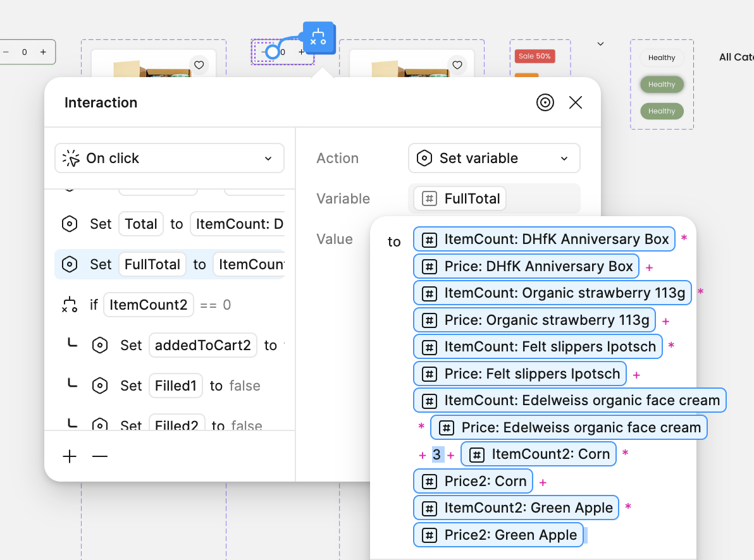Click the Sale 50% badge
This screenshot has width=754, height=560.
(x=535, y=56)
